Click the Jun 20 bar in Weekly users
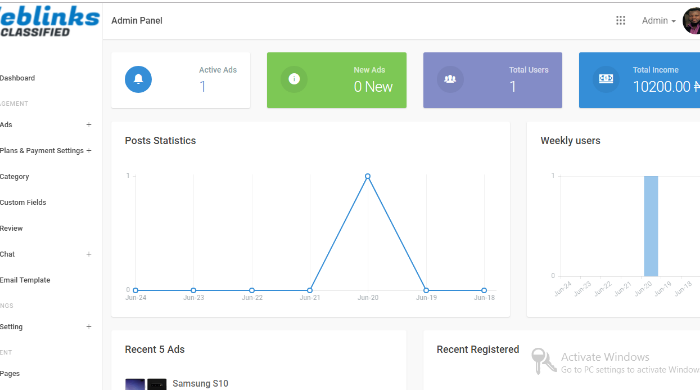 click(x=651, y=226)
